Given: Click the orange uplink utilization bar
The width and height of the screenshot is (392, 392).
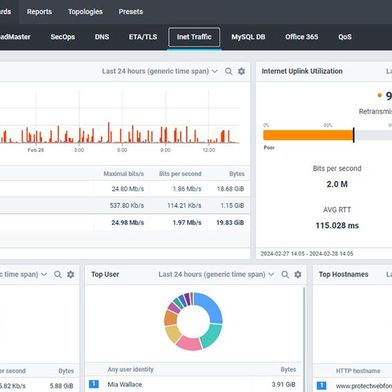Looking at the screenshot, I should coord(308,135).
